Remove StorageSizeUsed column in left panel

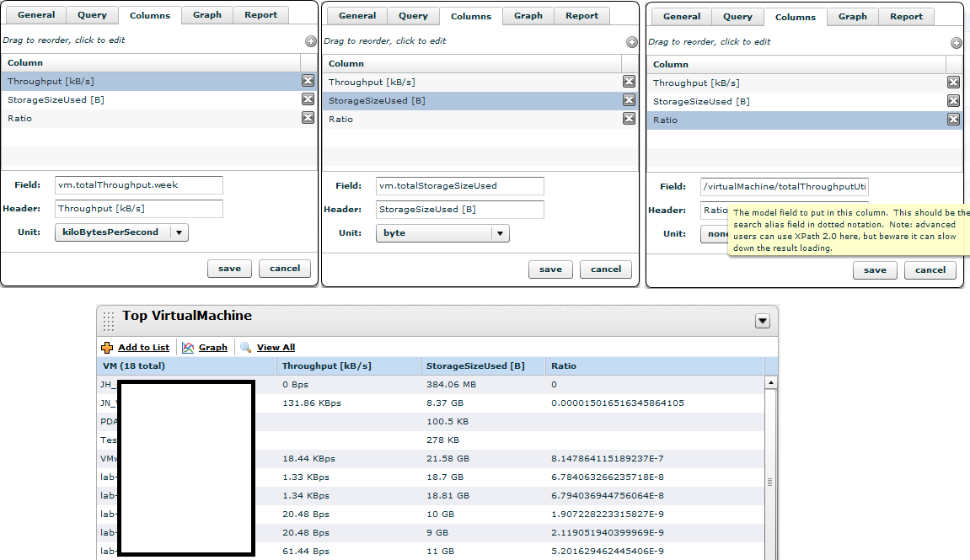pos(308,99)
